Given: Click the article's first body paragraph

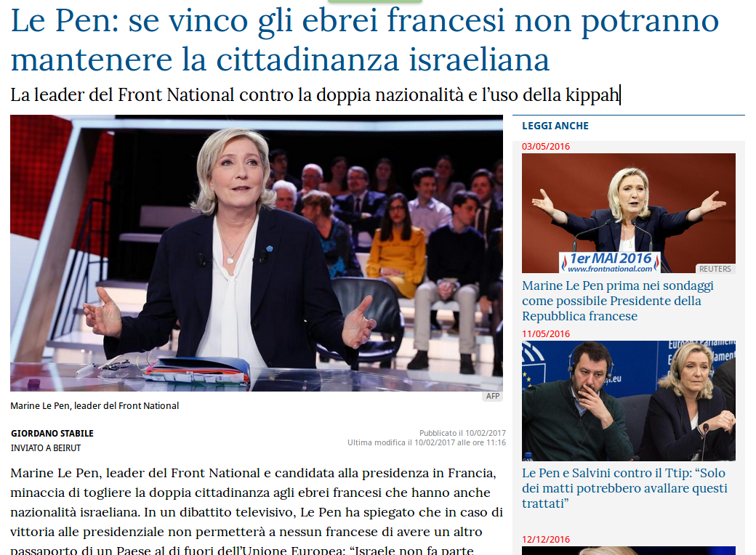Looking at the screenshot, I should click(257, 511).
